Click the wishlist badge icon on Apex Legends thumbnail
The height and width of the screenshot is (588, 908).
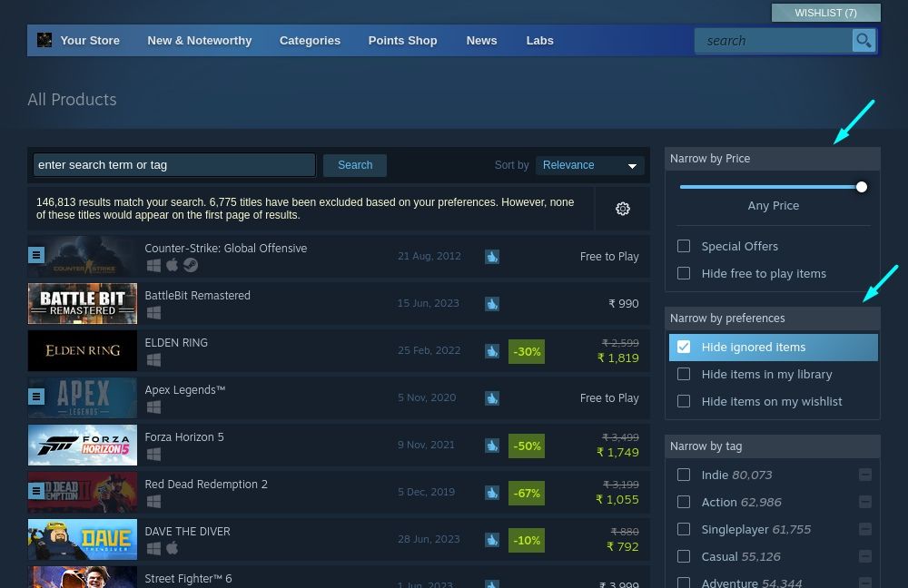[36, 397]
